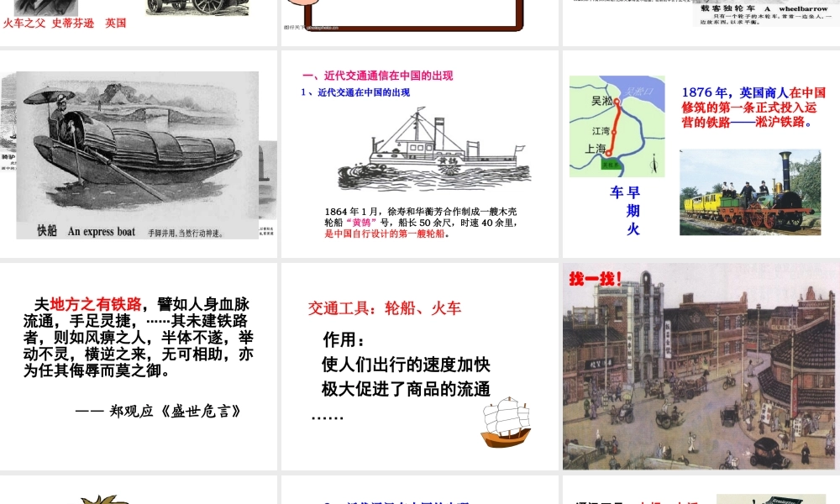Click the subheading 1、近代交通在中国的出现
Screen dimensions: 840x504
[x=355, y=92]
